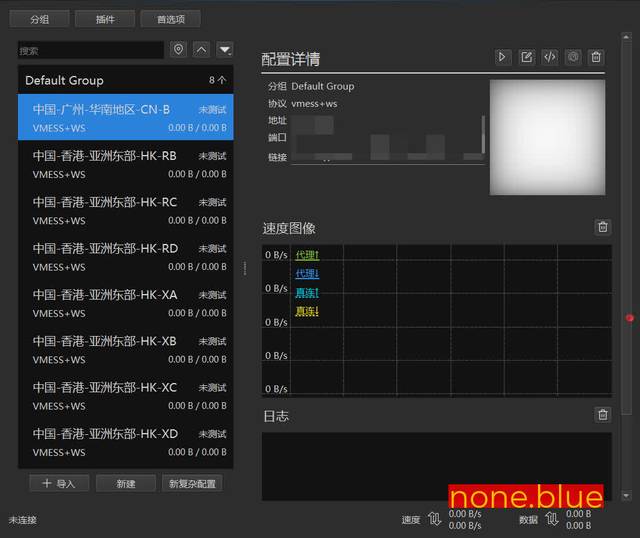Screen dimensions: 640x538
Task: Open the sort dropdown arrow beside search
Action: pyautogui.click(x=225, y=49)
